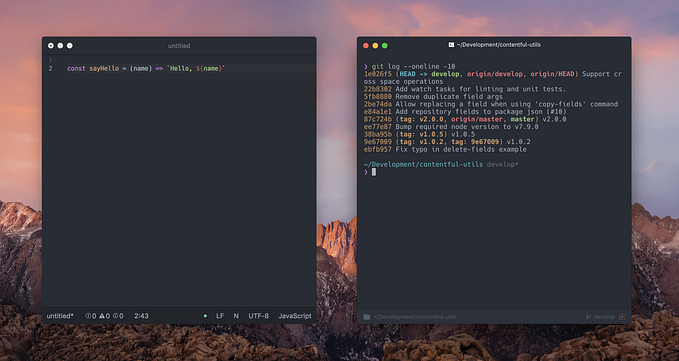679x361 pixels.
Task: Click commit 87c724b tagged v2.0.0
Action: [465, 119]
